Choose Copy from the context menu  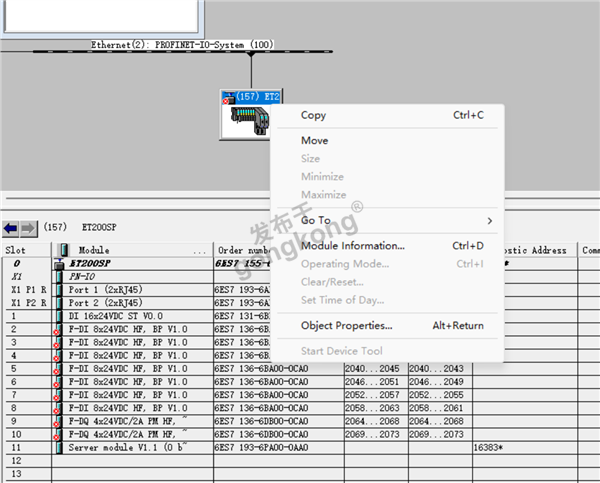point(387,115)
